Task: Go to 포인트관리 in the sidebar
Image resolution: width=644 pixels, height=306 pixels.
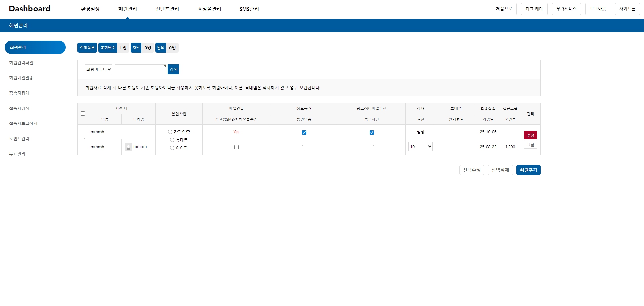Action: pos(19,139)
